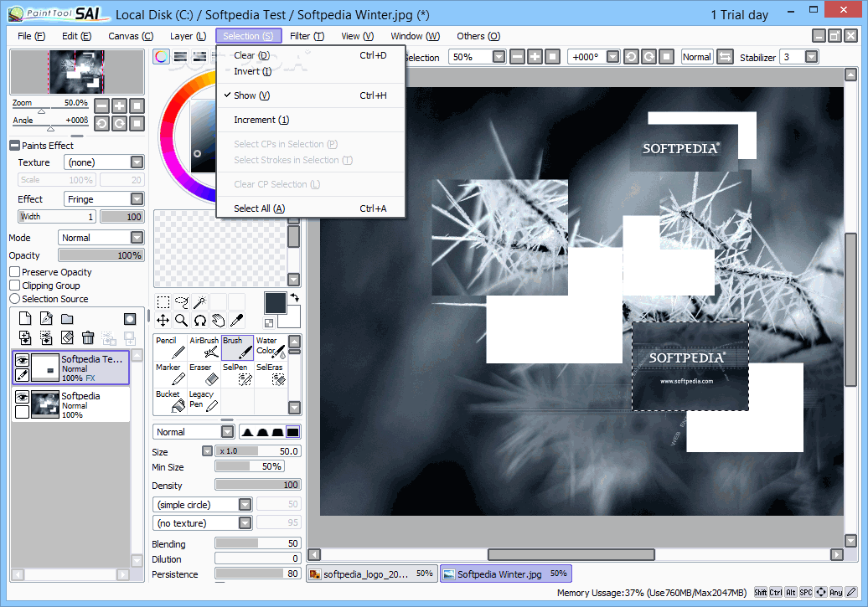Open the no texture dropdown
868x607 pixels.
pos(245,523)
